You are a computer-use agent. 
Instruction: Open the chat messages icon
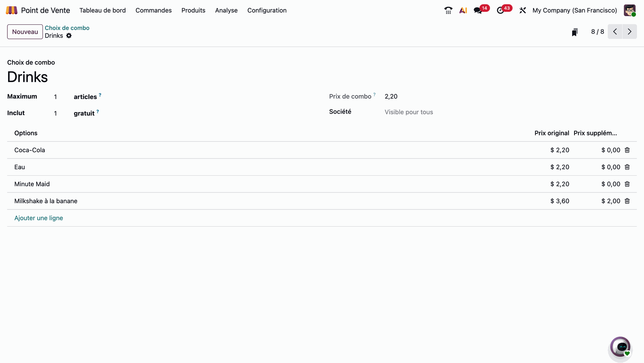pyautogui.click(x=478, y=10)
